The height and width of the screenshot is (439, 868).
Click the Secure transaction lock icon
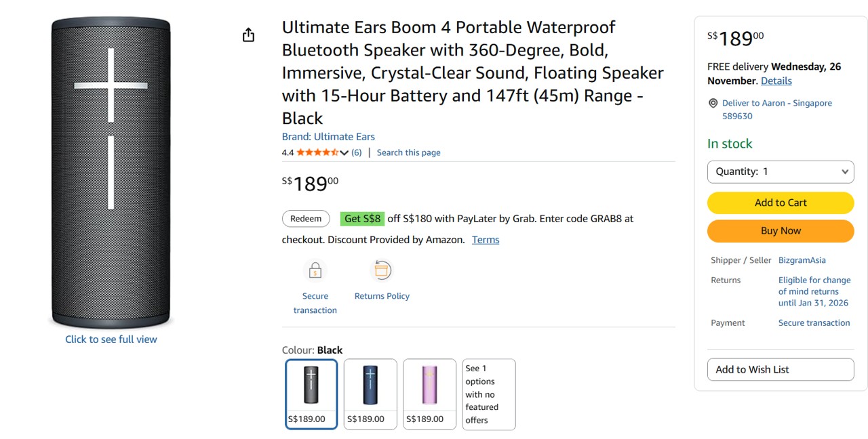click(x=315, y=271)
